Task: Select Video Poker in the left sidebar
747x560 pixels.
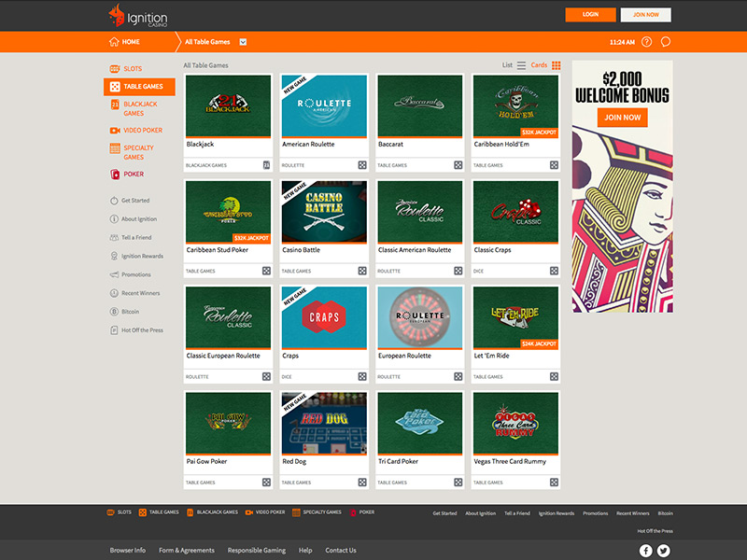Action: click(x=142, y=131)
